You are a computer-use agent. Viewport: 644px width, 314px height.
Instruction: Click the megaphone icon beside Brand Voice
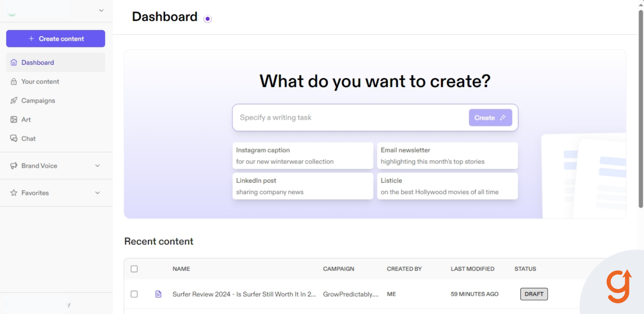pyautogui.click(x=14, y=165)
